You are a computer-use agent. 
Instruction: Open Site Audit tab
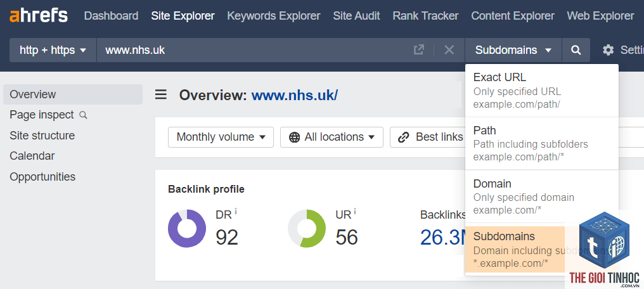click(x=356, y=16)
